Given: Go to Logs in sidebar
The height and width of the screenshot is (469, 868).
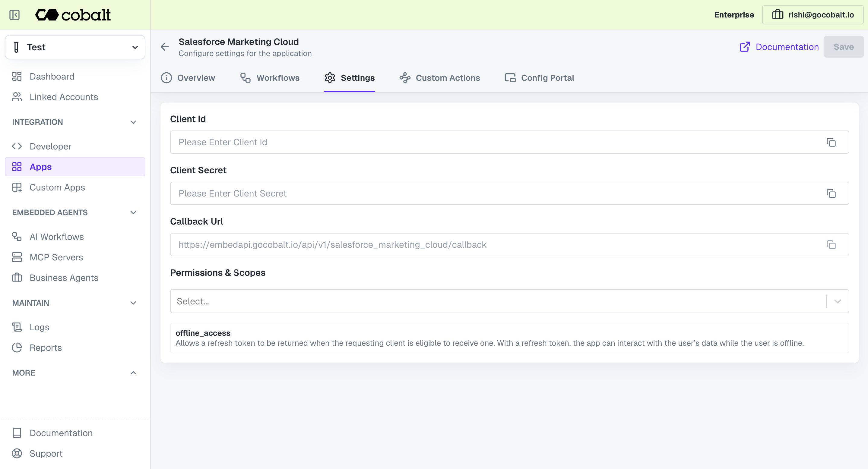Looking at the screenshot, I should coord(39,327).
